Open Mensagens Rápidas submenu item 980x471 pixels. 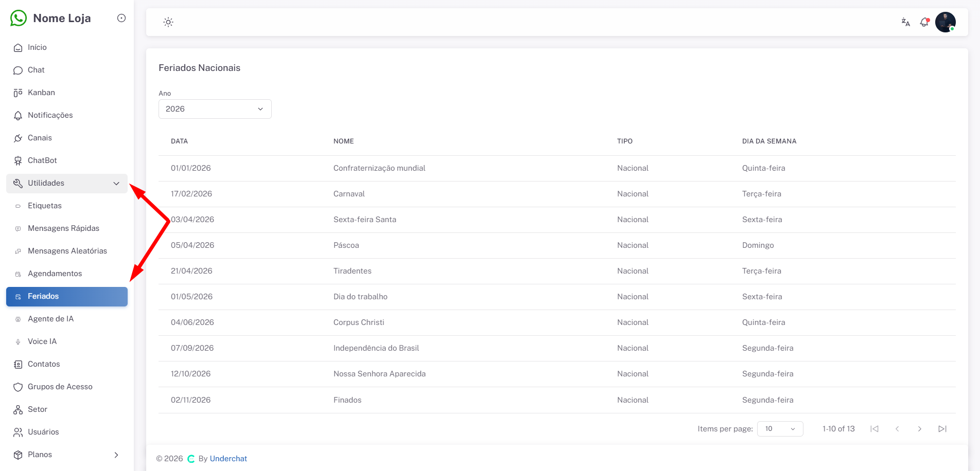click(x=67, y=228)
